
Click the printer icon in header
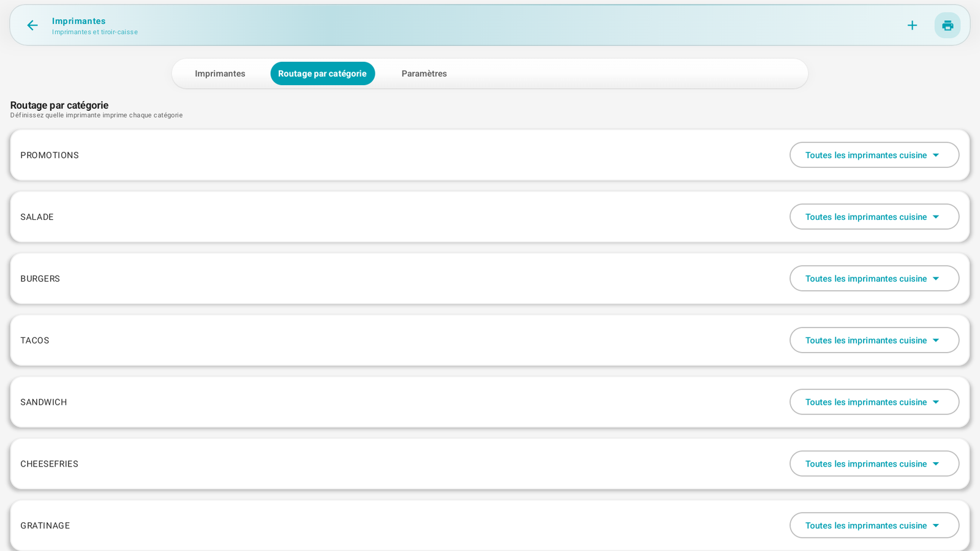pyautogui.click(x=948, y=25)
